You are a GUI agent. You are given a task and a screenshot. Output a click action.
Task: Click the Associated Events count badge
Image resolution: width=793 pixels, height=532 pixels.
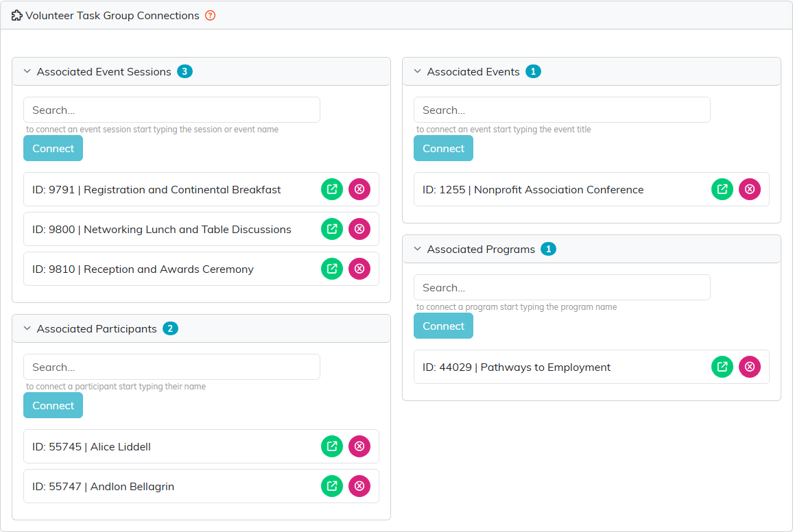[x=533, y=72]
